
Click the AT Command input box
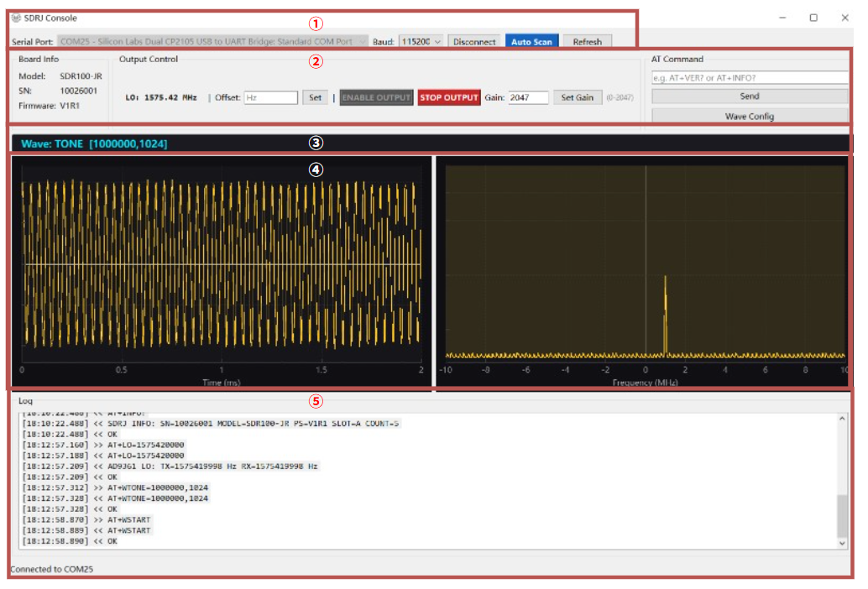pos(750,78)
